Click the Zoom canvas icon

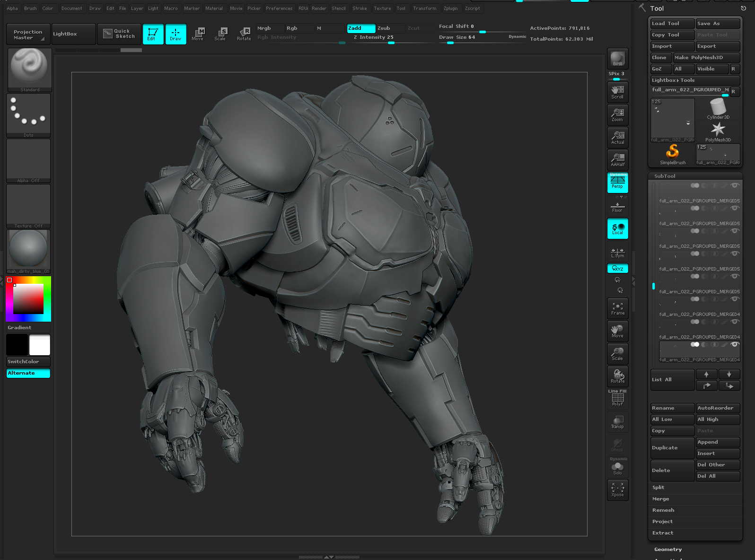pos(617,114)
